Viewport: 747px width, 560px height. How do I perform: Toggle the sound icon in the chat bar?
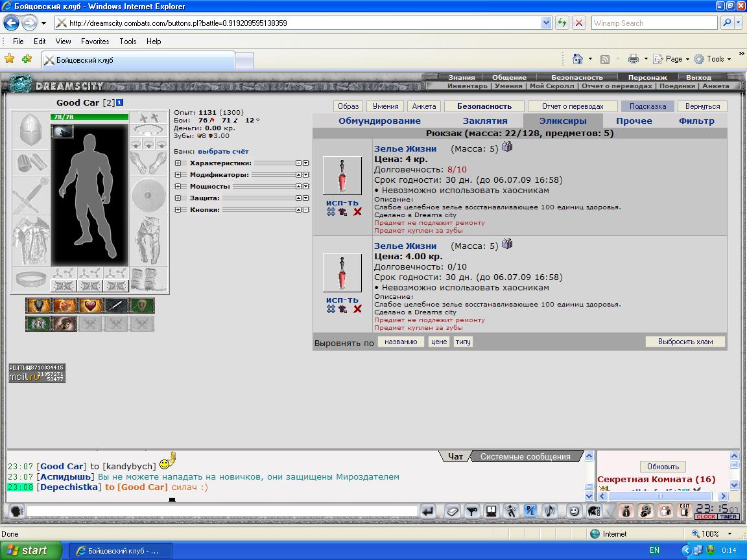pyautogui.click(x=550, y=511)
